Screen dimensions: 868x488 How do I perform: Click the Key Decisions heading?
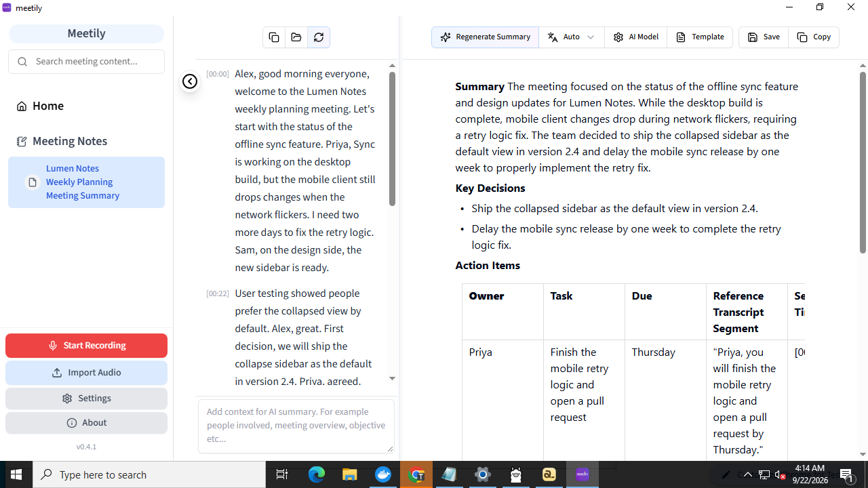pos(490,188)
